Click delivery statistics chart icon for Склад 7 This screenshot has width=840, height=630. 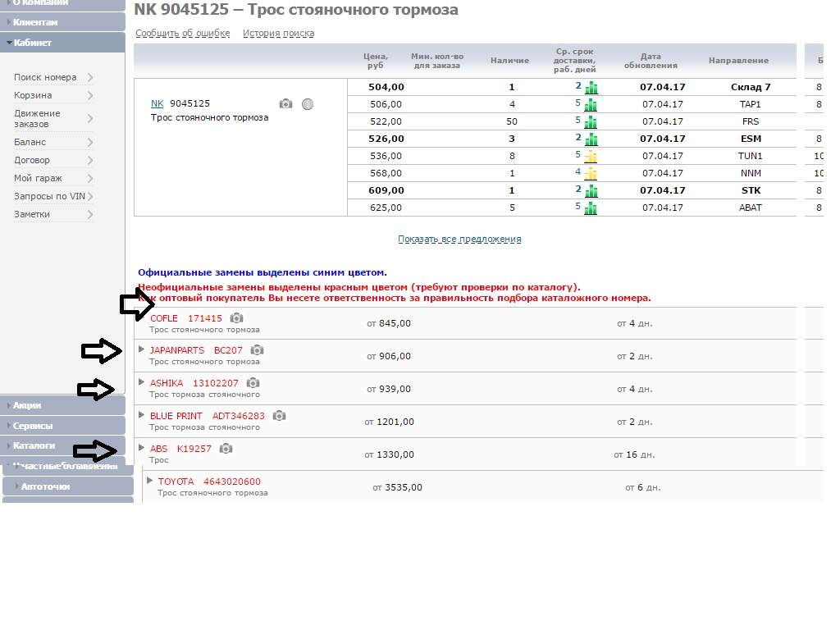[591, 87]
